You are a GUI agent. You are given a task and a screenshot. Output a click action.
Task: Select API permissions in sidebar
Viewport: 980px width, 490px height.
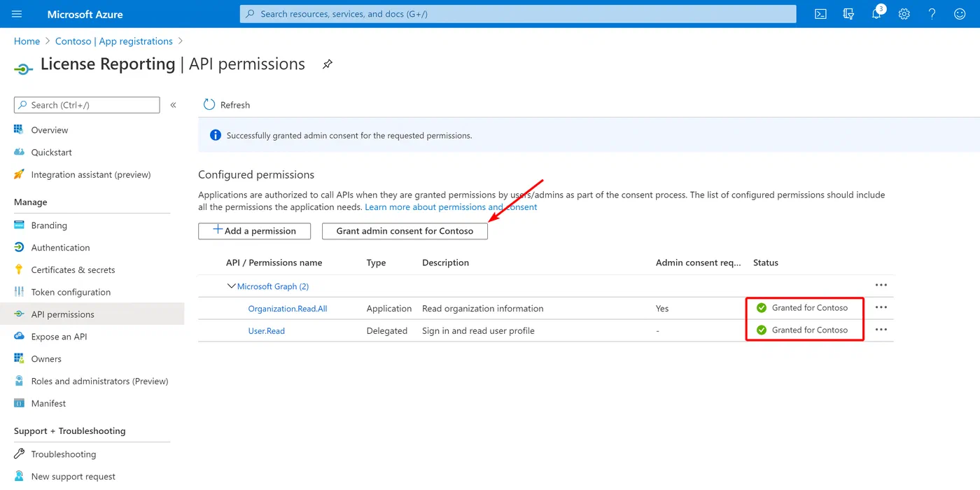tap(92, 314)
